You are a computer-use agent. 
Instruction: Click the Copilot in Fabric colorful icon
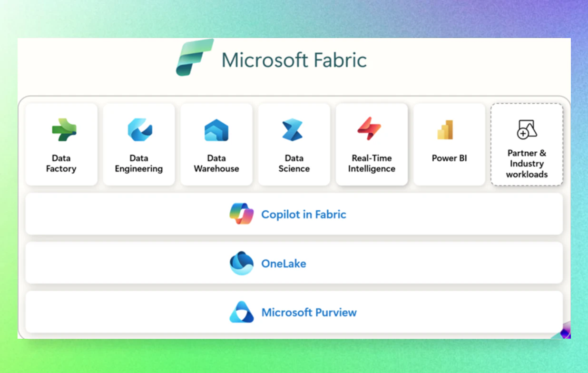coord(242,214)
